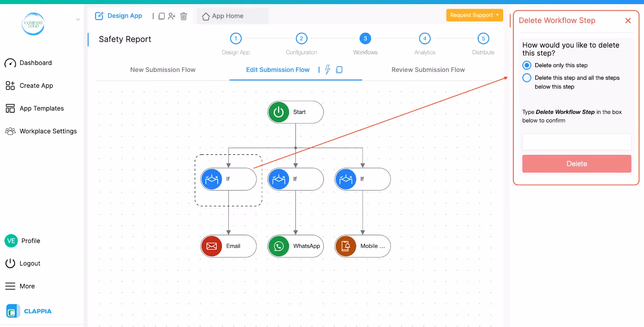
Task: Click the confirmation text box
Action: coord(577,142)
